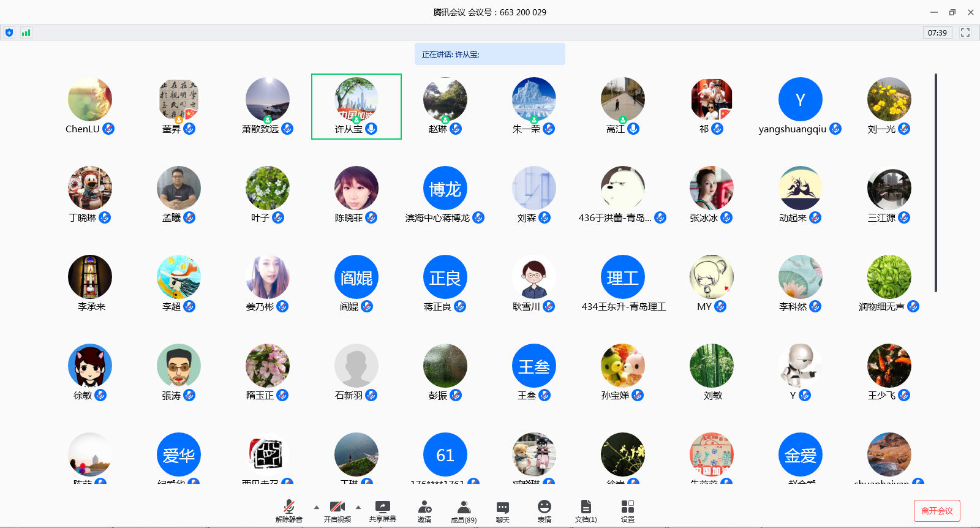Show the 成员(89) members list
The image size is (980, 528).
tap(464, 510)
